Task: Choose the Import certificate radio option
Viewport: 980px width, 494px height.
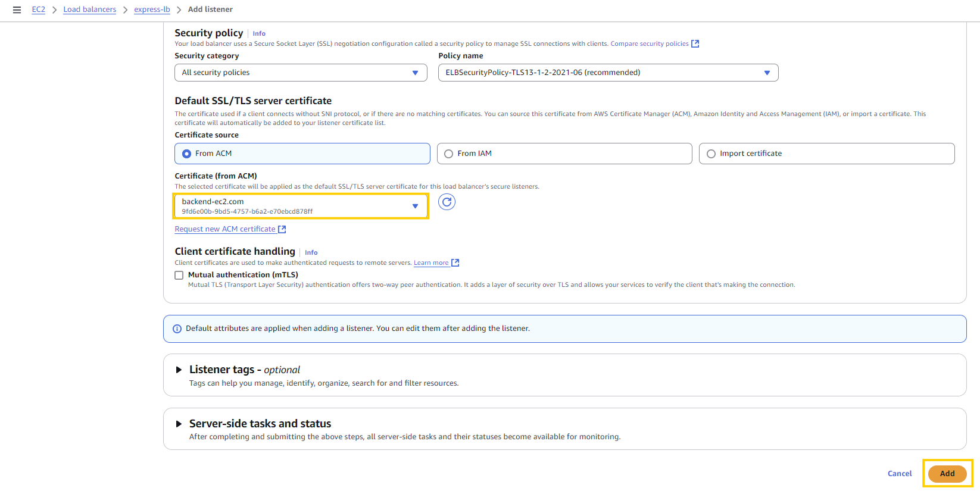Action: (x=711, y=154)
